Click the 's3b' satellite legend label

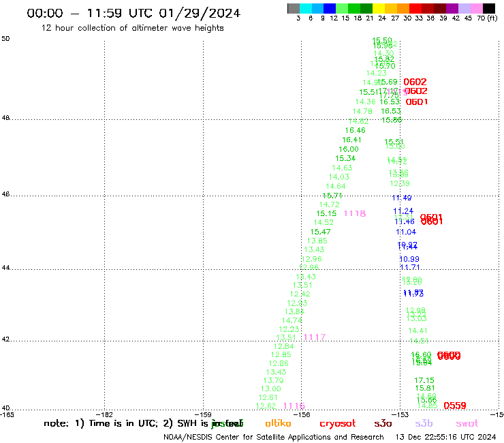424,423
